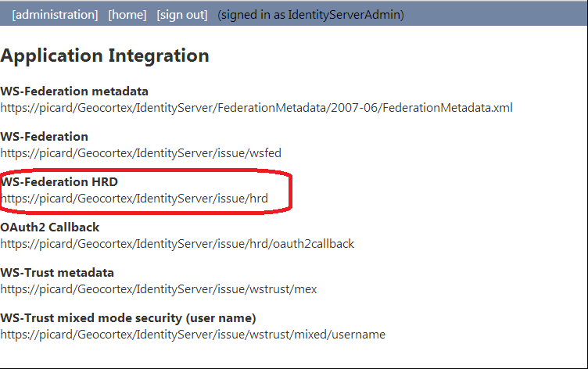
Task: Click the WS-Federation HRD label
Action: coord(59,182)
